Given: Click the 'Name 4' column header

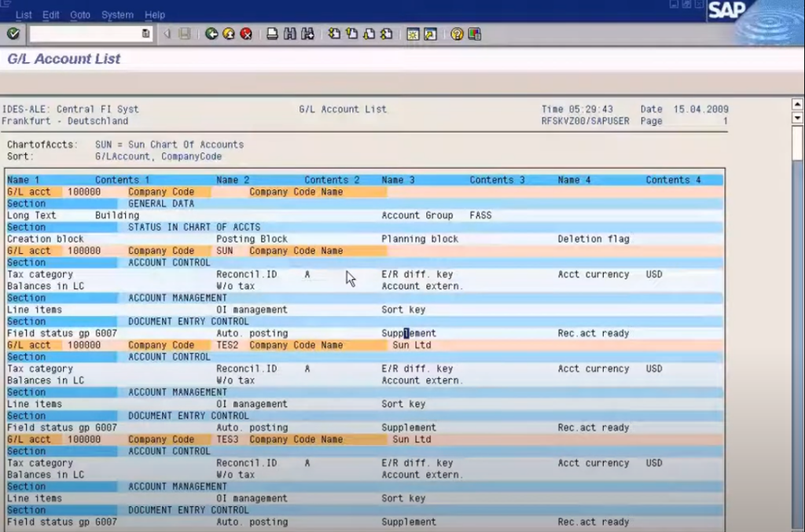Looking at the screenshot, I should pyautogui.click(x=574, y=180).
